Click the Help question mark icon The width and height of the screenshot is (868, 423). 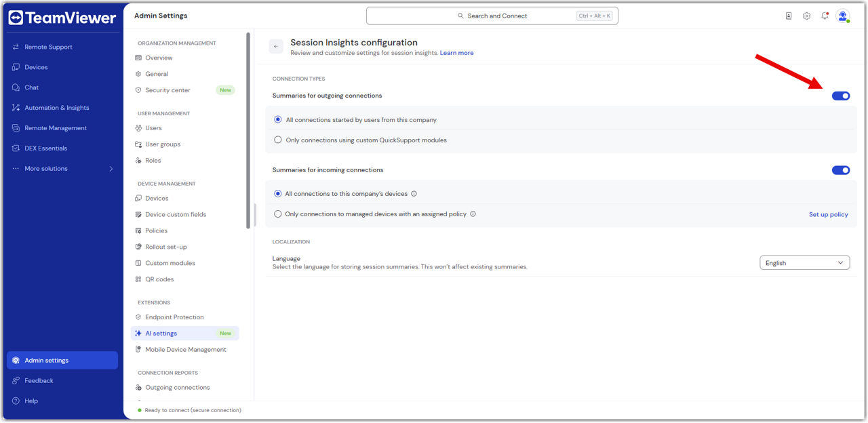(16, 401)
